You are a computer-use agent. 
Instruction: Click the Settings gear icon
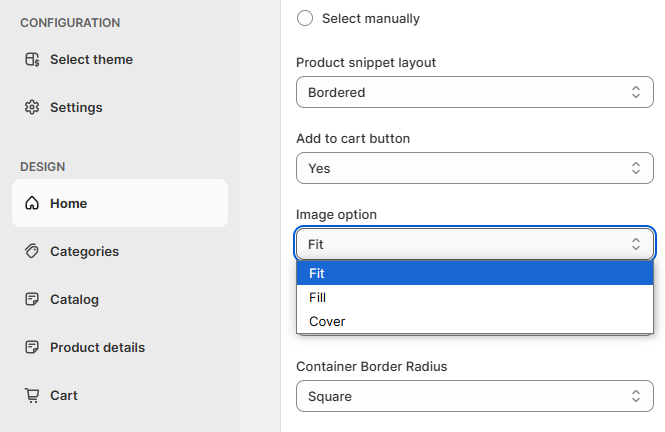click(32, 107)
